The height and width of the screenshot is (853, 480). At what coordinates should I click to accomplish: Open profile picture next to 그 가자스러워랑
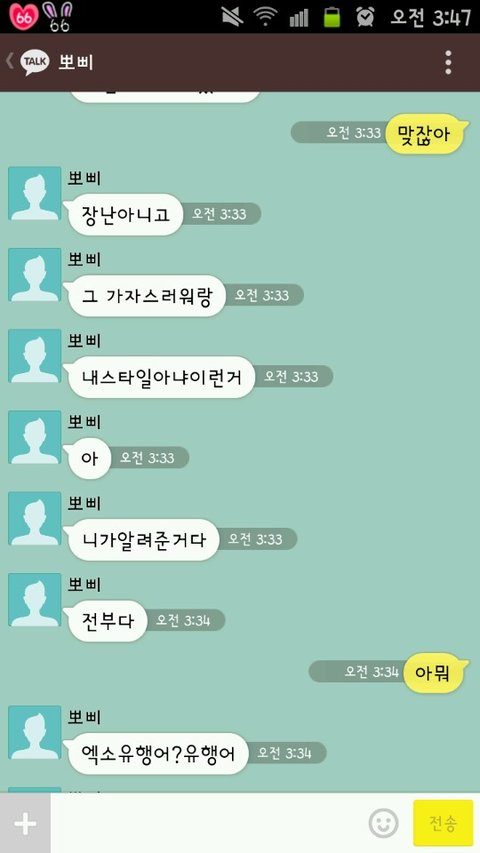click(x=34, y=275)
